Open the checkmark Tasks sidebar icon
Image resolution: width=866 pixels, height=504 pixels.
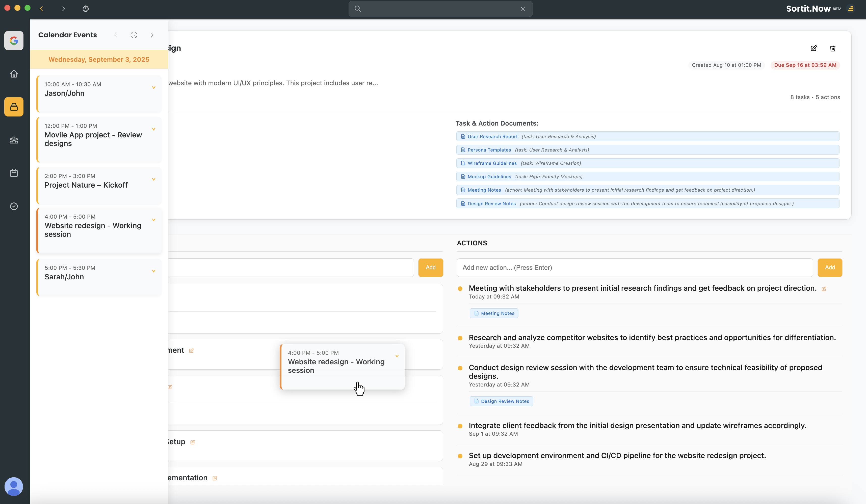click(14, 206)
